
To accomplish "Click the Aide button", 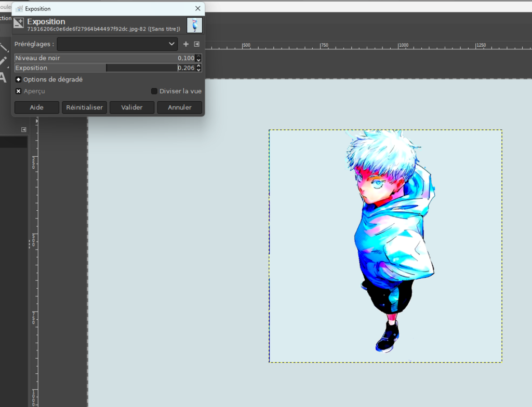I will pyautogui.click(x=37, y=107).
